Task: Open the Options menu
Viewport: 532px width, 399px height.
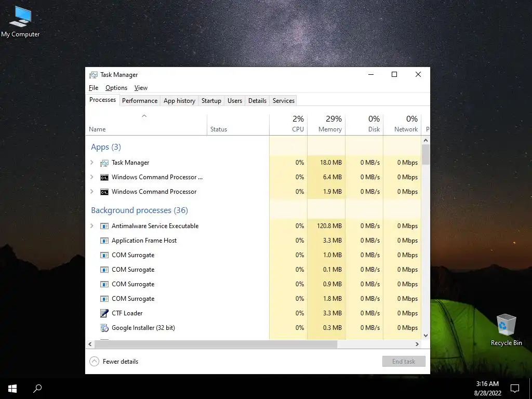Action: coord(116,88)
